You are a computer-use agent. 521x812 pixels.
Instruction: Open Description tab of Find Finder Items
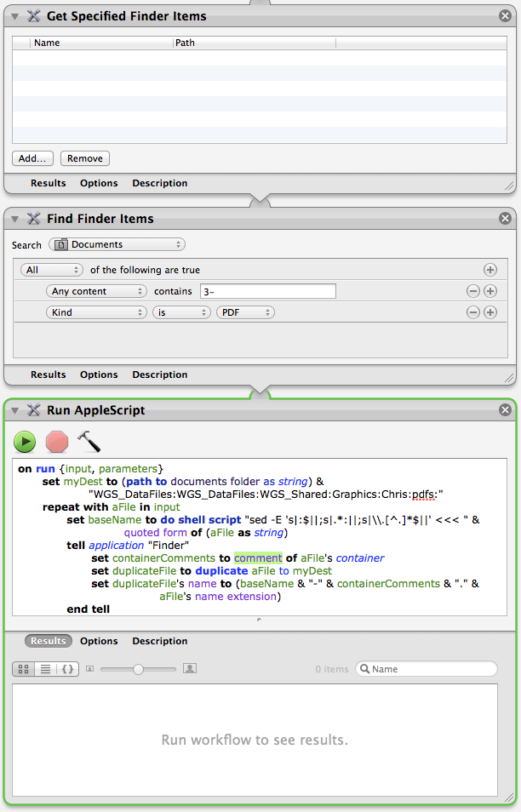pyautogui.click(x=159, y=375)
